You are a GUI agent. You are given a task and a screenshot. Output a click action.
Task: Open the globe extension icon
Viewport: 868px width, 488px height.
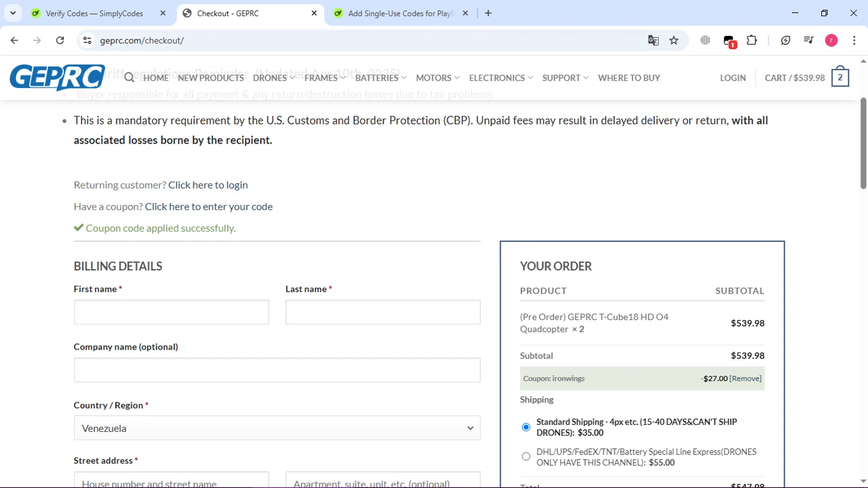[x=705, y=41]
